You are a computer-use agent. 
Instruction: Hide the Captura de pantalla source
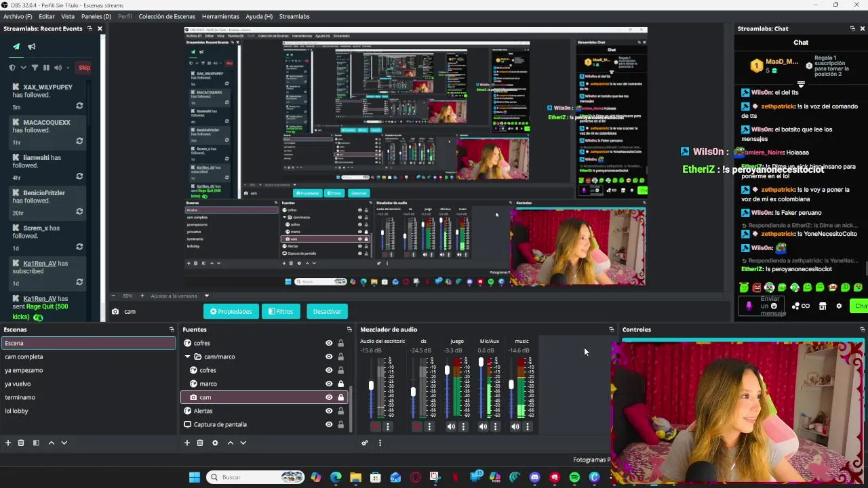coord(329,424)
